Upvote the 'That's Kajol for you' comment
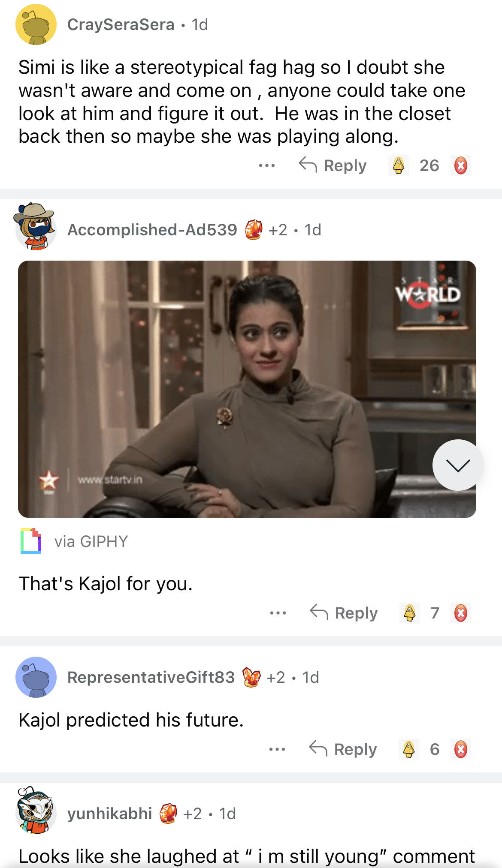The image size is (502, 868). point(410,613)
